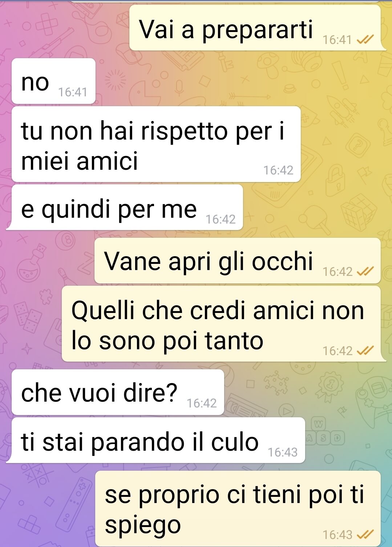
Task: Tap the 'Vane apri gli occhi' bubble
Action: 238,261
